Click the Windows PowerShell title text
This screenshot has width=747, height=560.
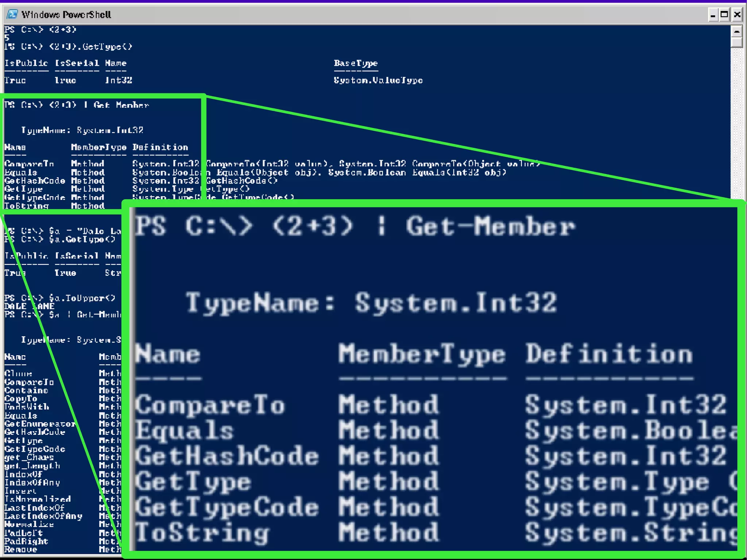[66, 15]
